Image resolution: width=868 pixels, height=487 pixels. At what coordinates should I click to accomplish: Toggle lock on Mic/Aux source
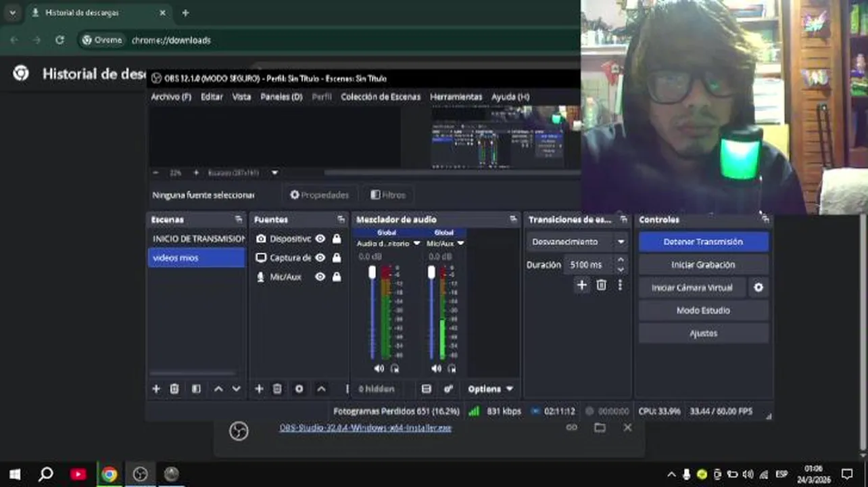click(x=337, y=277)
